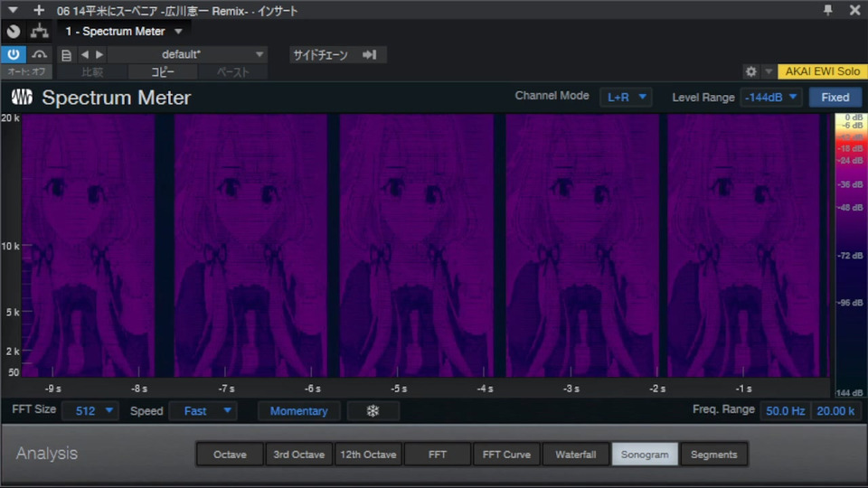Click the 比較 compare button
The width and height of the screenshot is (868, 488).
pos(92,72)
